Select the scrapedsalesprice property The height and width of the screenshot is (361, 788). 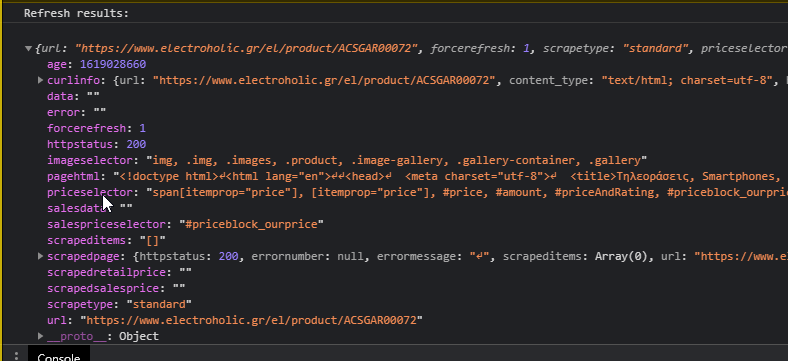point(116,289)
